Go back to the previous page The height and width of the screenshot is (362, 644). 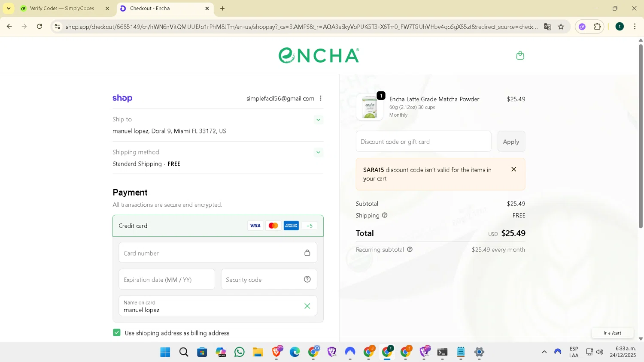point(9,27)
